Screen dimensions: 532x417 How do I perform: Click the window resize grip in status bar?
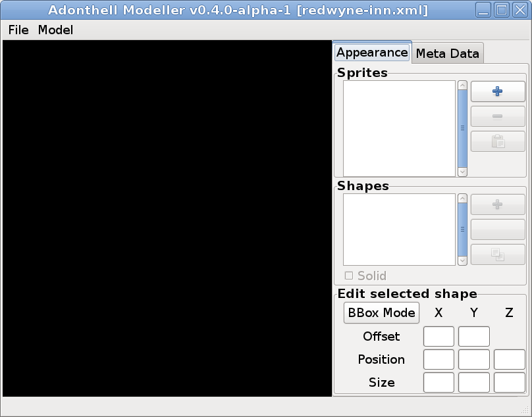coord(526,411)
